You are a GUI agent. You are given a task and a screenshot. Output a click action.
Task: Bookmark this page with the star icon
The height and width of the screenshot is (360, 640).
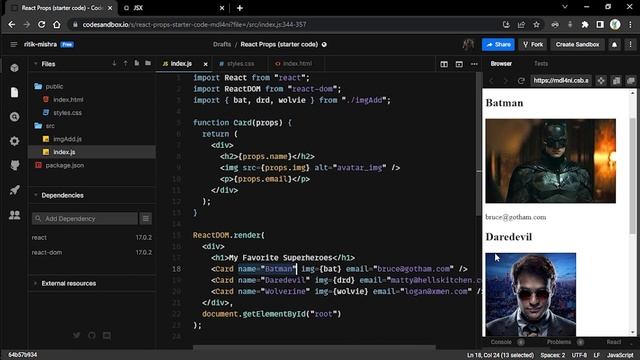(536, 24)
